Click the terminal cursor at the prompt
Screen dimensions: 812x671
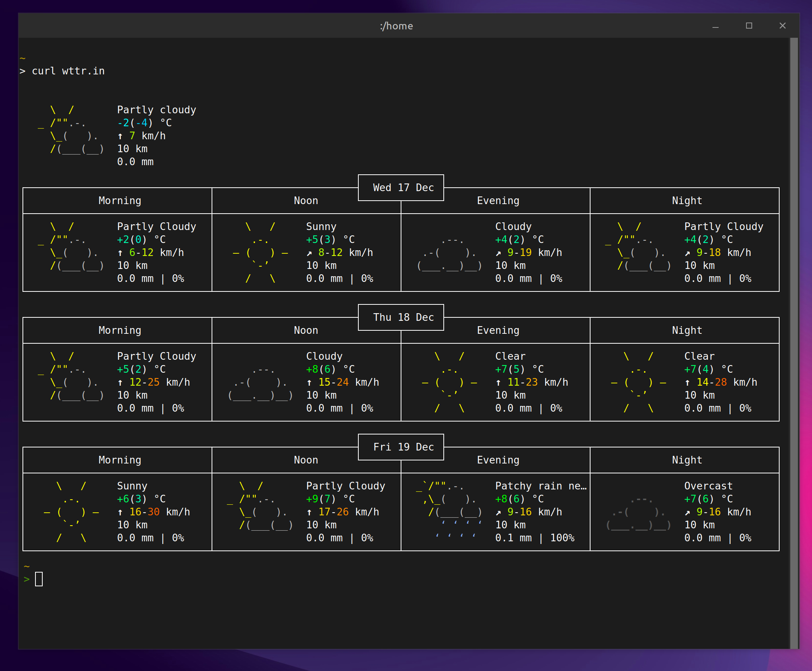tap(39, 579)
